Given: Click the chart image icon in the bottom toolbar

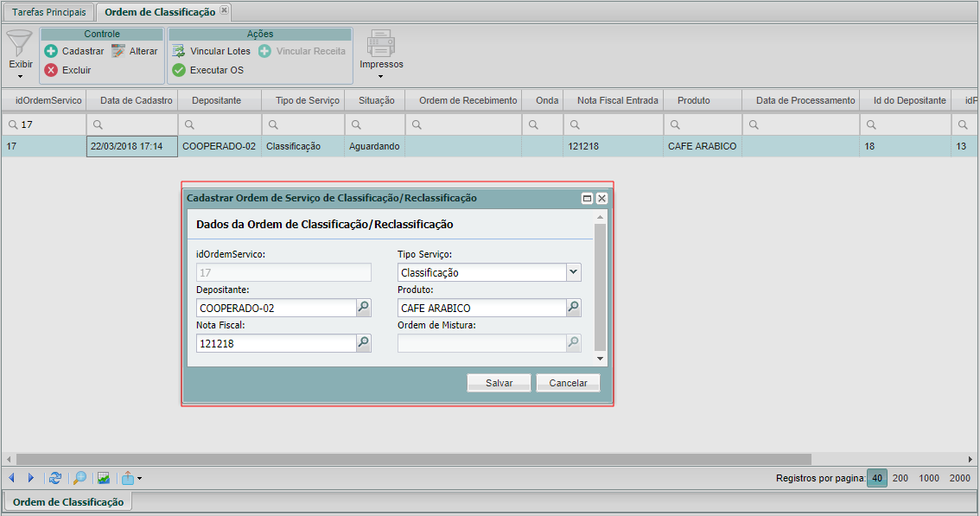Looking at the screenshot, I should 104,479.
